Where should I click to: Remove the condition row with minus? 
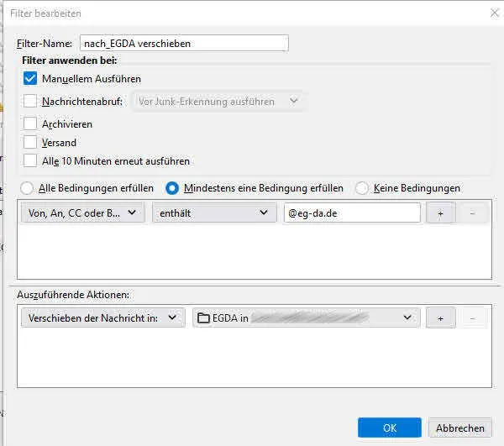click(x=472, y=213)
